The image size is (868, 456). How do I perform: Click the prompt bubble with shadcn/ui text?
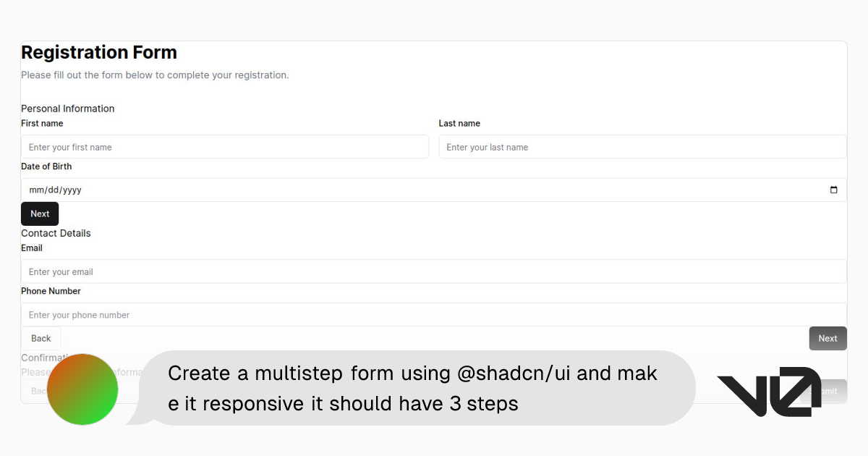412,388
